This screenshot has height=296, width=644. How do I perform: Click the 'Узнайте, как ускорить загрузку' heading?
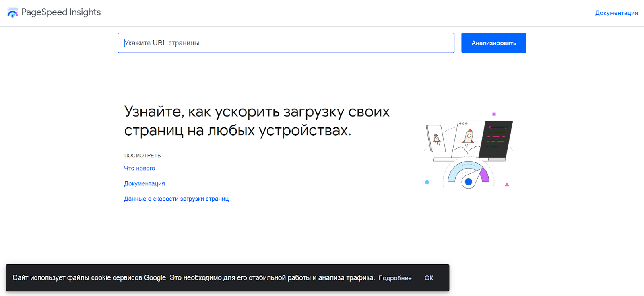257,121
